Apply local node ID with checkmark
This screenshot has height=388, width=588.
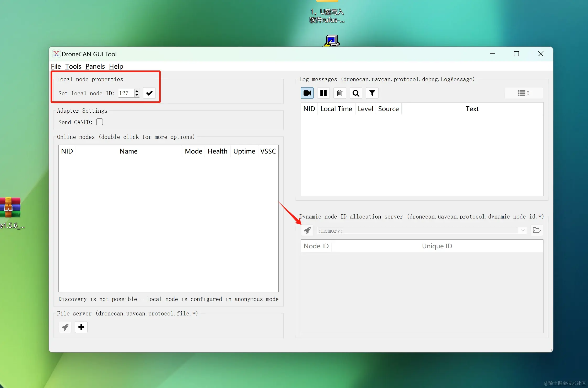tap(149, 93)
